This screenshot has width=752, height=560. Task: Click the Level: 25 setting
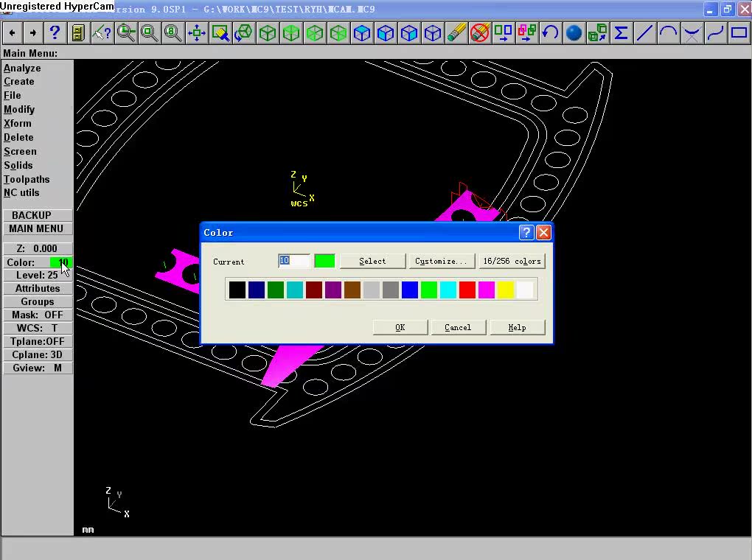(38, 275)
